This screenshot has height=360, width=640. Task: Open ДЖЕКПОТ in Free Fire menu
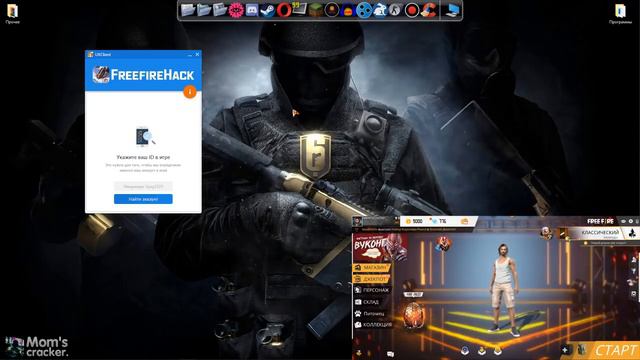coord(371,279)
